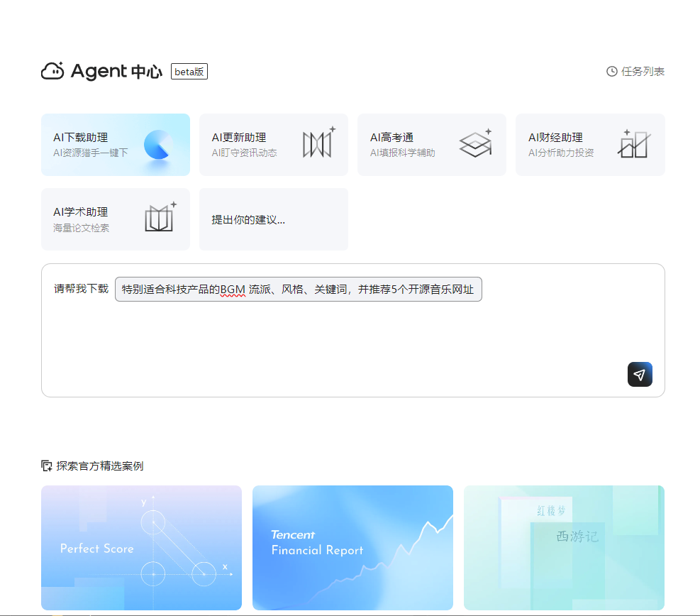Click the stacked layers icon on AI高考通
Screen dimensions: 700x616
[x=476, y=144]
